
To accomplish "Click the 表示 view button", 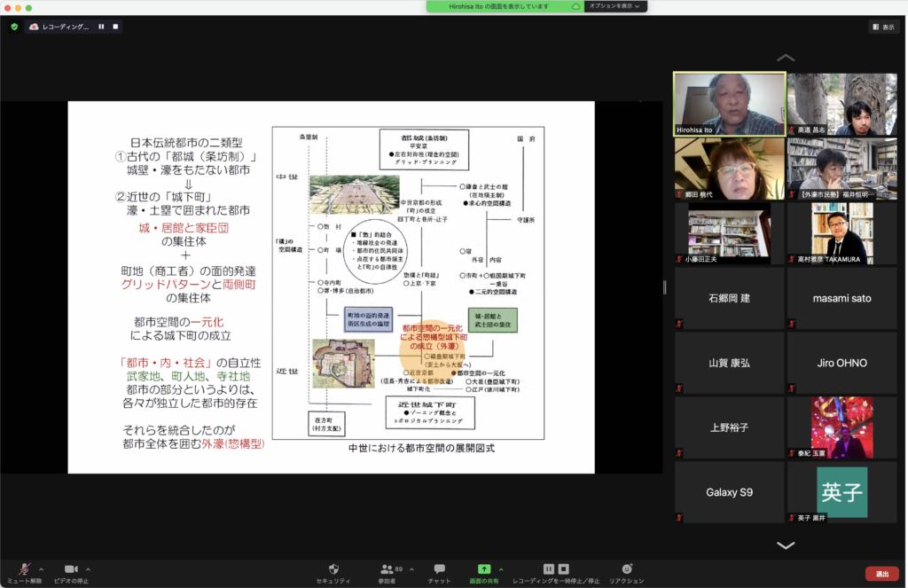I will [883, 27].
